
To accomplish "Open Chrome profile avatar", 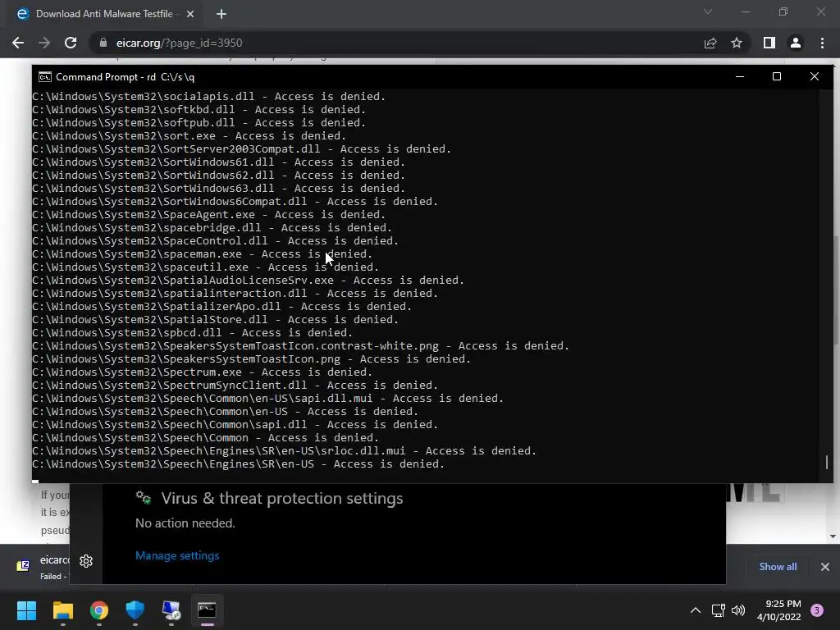I will [796, 43].
